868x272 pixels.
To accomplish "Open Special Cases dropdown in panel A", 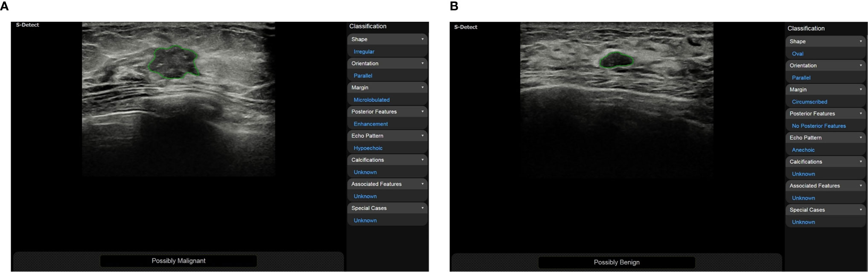I will (387, 208).
